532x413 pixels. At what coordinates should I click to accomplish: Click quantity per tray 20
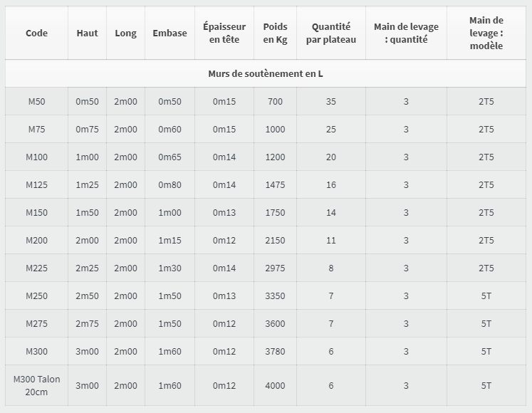tap(330, 157)
